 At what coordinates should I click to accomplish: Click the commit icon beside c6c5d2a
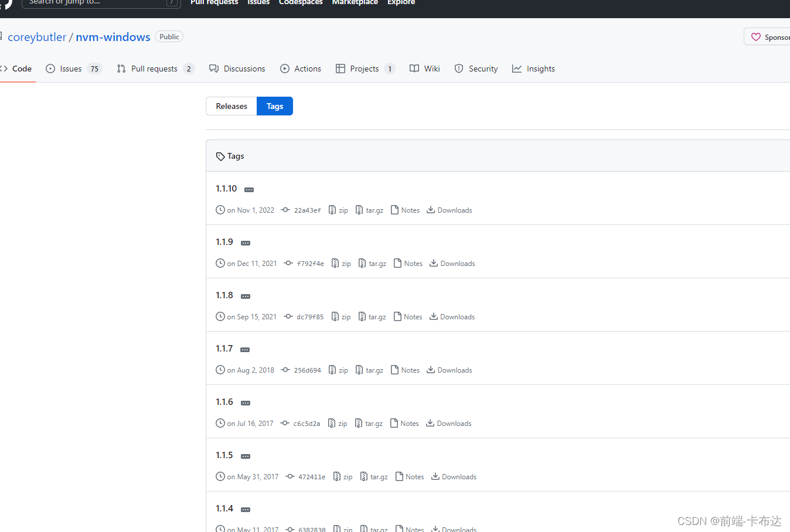coord(285,423)
